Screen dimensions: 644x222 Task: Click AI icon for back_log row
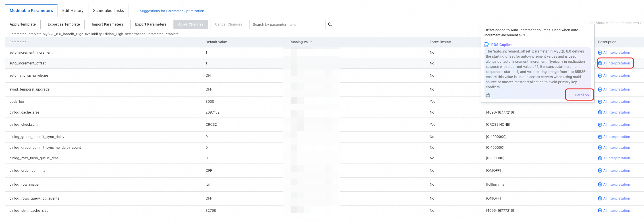600,102
